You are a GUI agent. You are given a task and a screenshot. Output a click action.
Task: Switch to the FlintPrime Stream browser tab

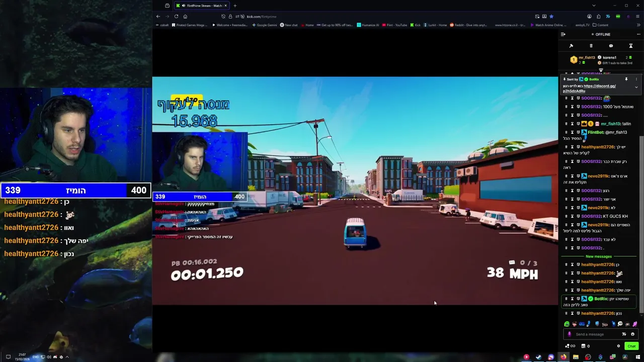201,6
